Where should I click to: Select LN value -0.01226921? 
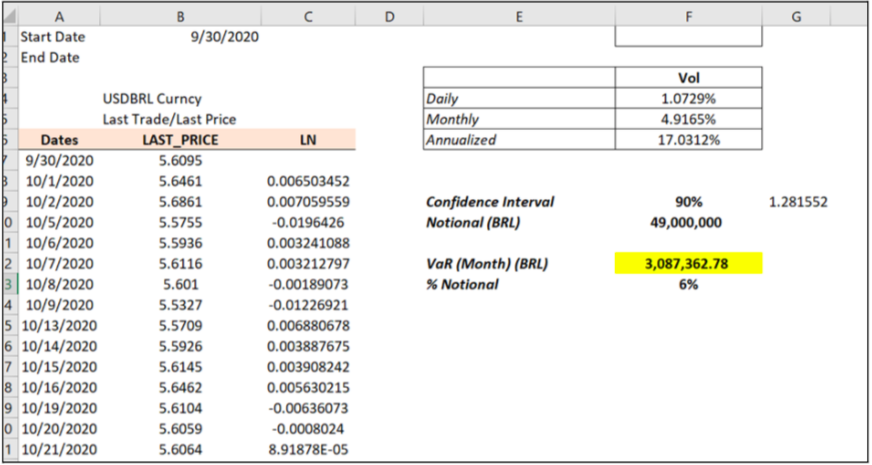coord(308,305)
